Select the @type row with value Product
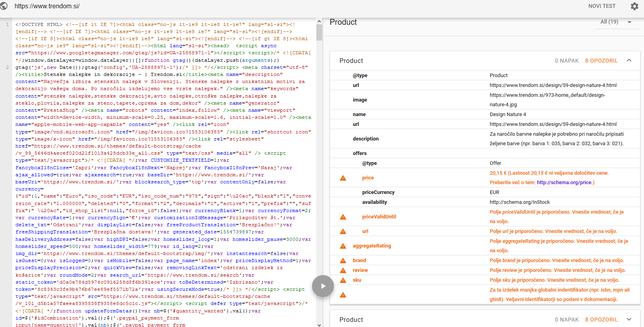Image resolution: width=644 pixels, height=327 pixels. click(x=485, y=76)
